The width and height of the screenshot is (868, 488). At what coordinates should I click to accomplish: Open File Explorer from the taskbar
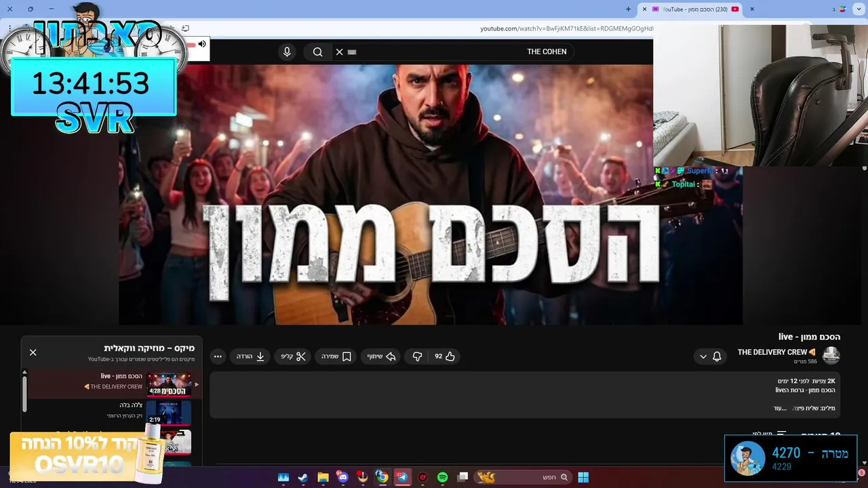point(323,477)
